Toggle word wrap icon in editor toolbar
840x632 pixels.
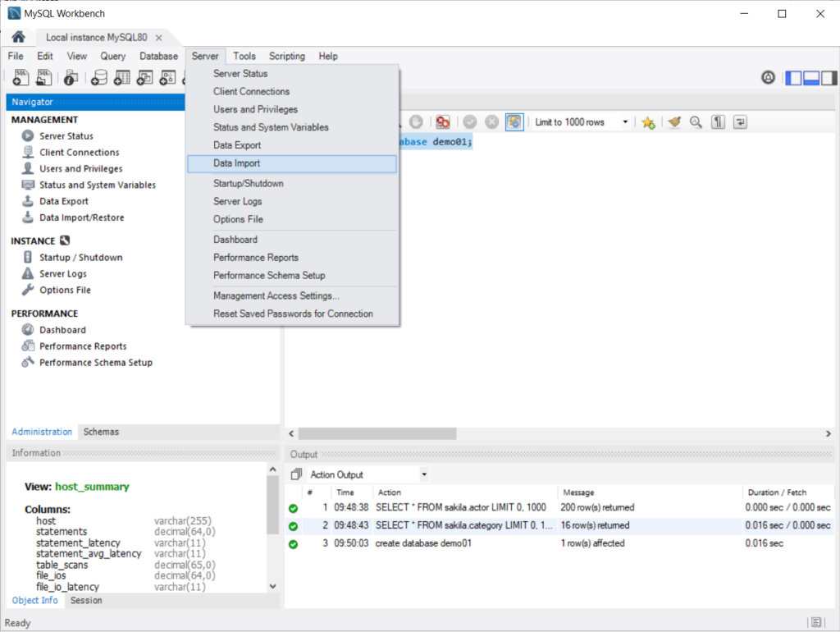tap(741, 122)
